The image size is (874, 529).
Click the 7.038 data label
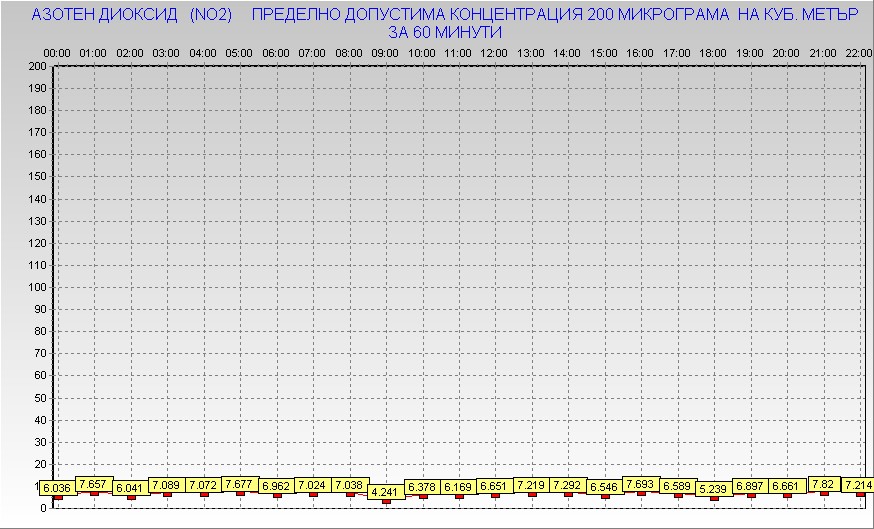[349, 485]
